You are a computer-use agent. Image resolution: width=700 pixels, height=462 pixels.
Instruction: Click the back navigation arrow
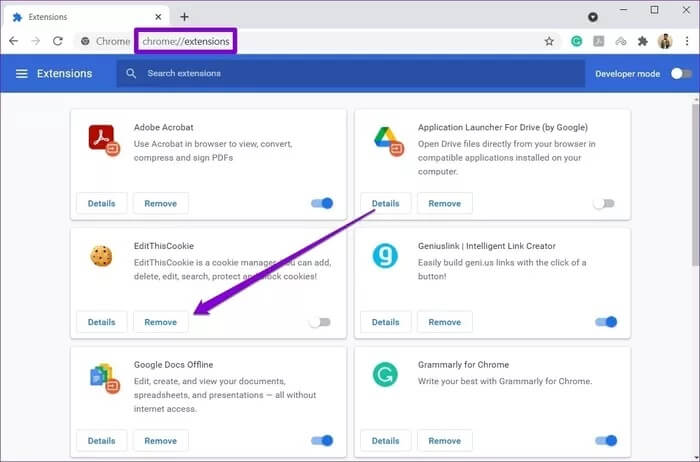click(13, 41)
